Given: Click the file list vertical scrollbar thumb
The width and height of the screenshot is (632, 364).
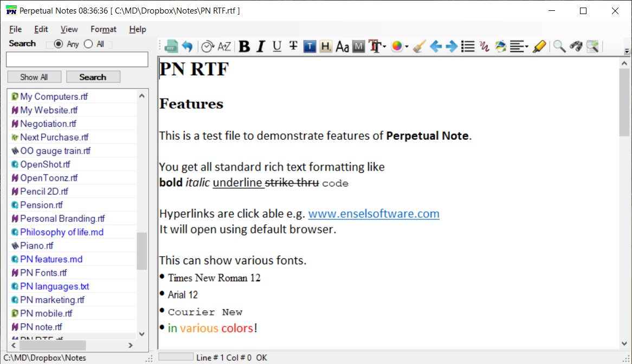Looking at the screenshot, I should (142, 251).
